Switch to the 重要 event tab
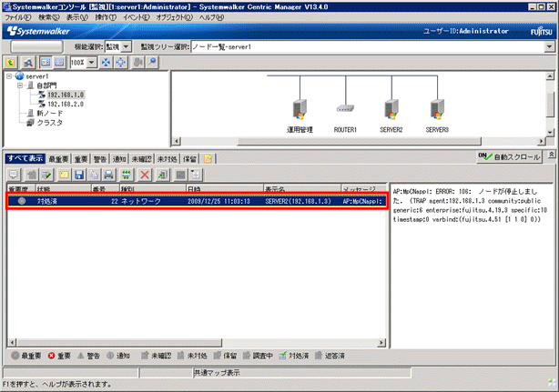The image size is (559, 392). [x=81, y=159]
